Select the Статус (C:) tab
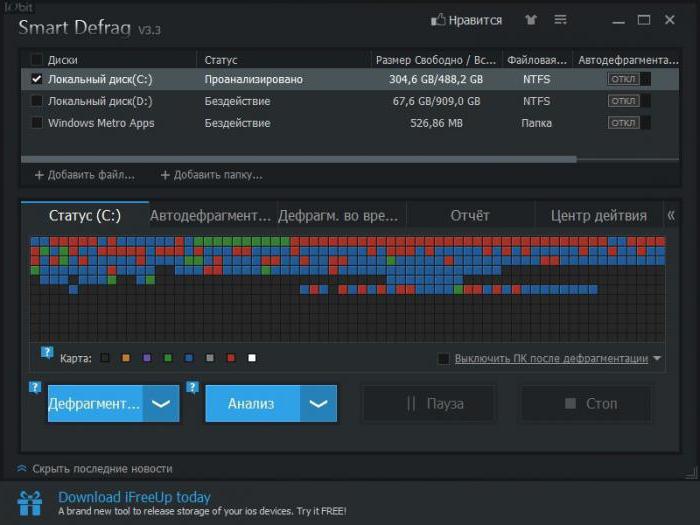This screenshot has width=700, height=525. (85, 216)
